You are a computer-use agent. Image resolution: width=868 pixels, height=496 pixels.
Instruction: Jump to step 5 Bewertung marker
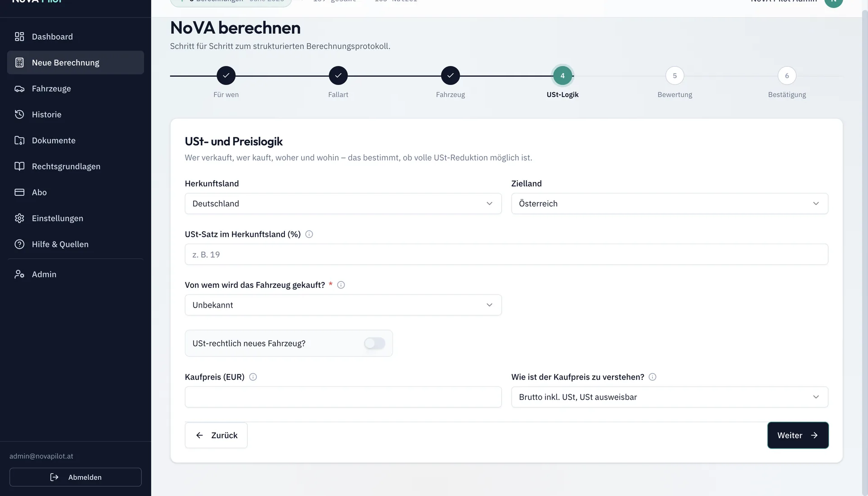[675, 75]
